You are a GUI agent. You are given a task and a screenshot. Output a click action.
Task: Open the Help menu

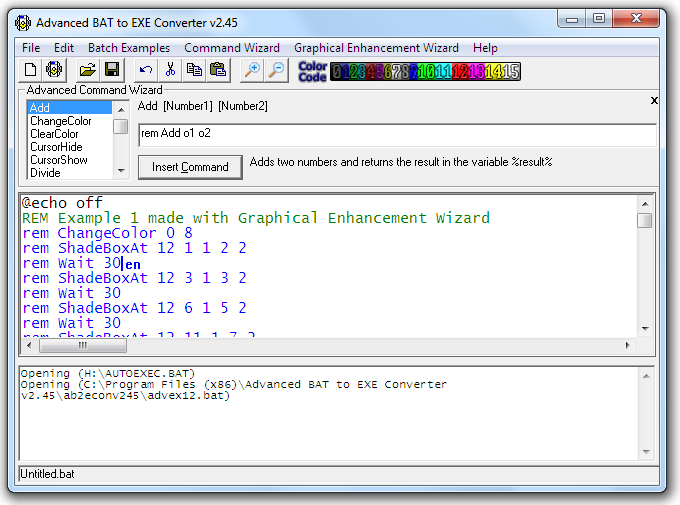tap(485, 48)
